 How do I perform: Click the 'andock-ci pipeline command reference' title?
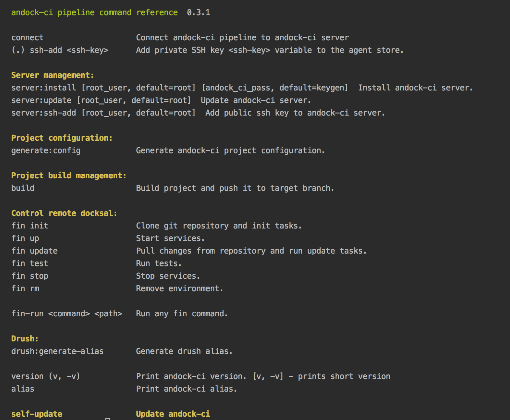coord(94,13)
